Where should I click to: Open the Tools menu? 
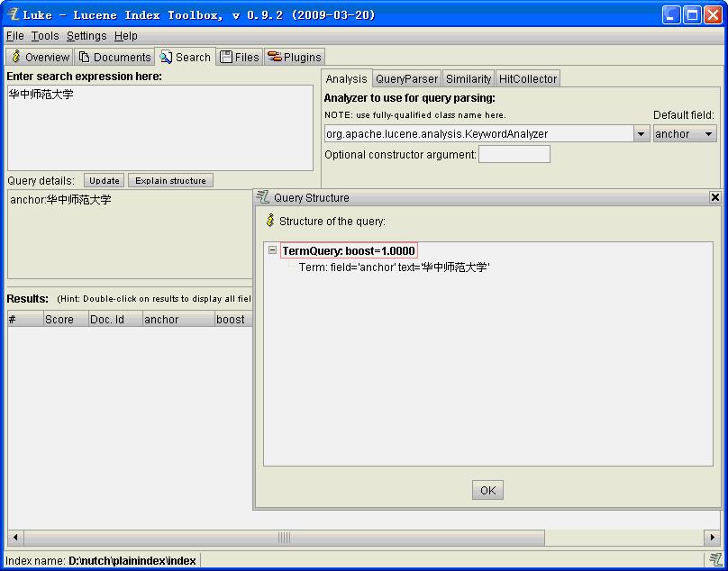point(45,36)
